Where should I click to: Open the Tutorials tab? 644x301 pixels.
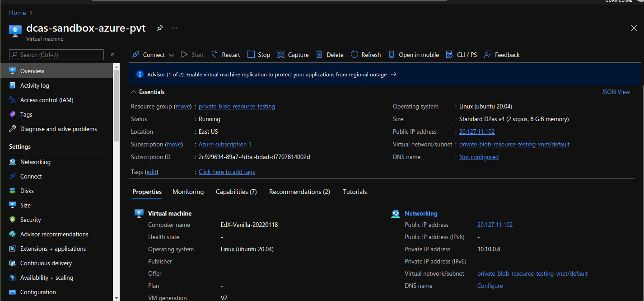(x=355, y=192)
